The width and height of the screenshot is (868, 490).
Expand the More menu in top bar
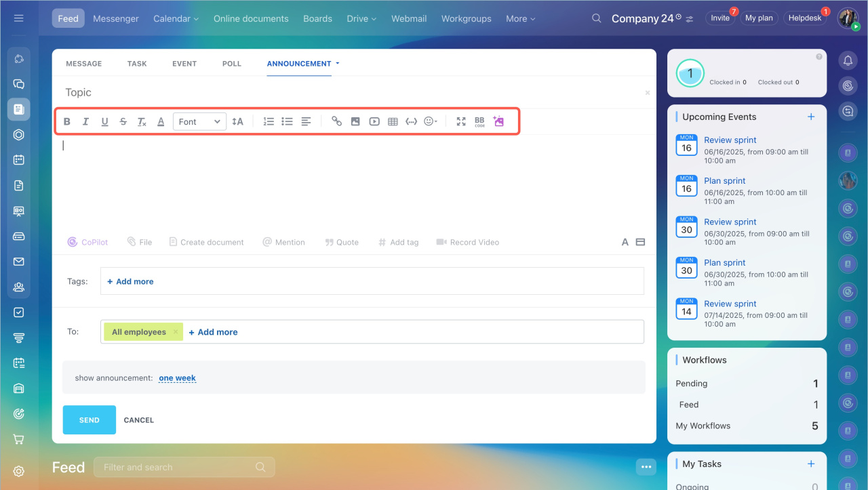520,18
